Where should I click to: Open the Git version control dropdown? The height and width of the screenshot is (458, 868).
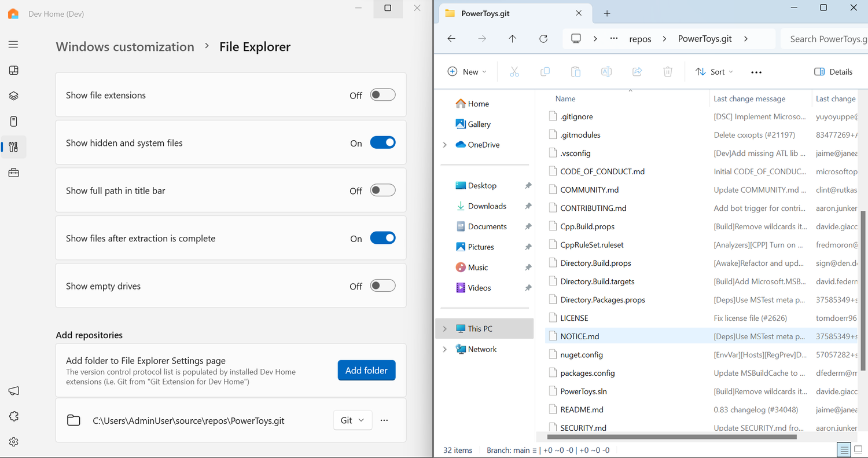(x=352, y=420)
